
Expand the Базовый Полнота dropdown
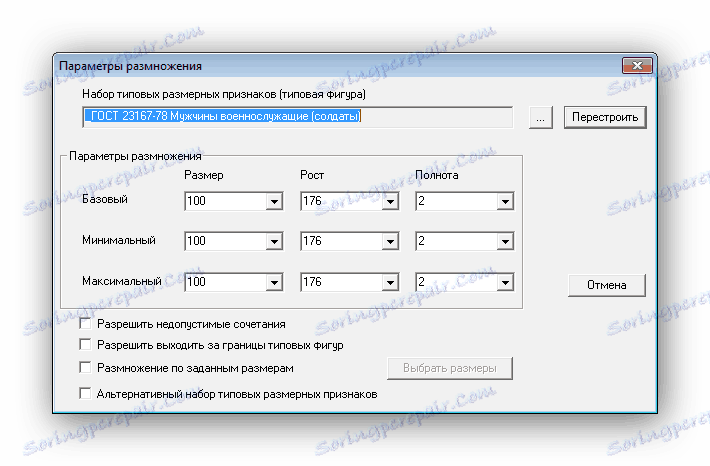[505, 202]
